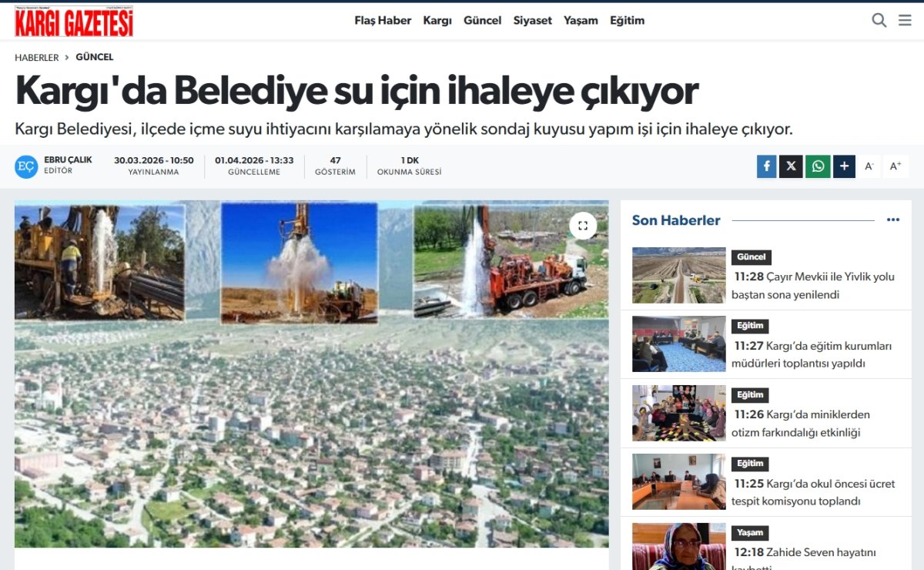Open editor Ebru Çalık's profile
The width and height of the screenshot is (924, 570).
pyautogui.click(x=68, y=160)
